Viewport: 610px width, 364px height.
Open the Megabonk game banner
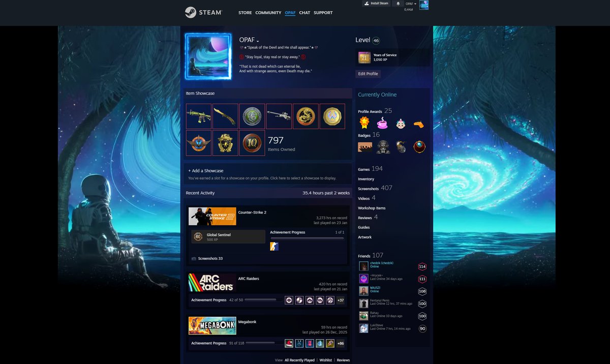click(212, 325)
